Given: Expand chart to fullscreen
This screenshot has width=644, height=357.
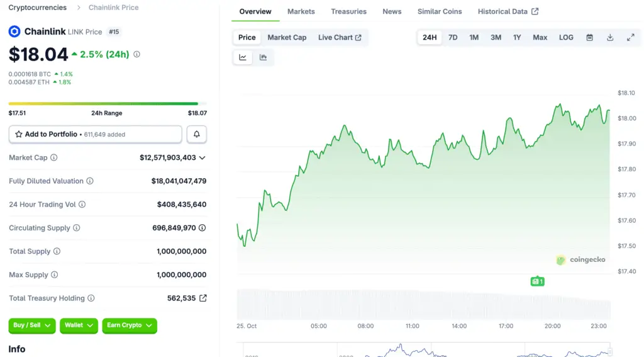Looking at the screenshot, I should pos(630,38).
